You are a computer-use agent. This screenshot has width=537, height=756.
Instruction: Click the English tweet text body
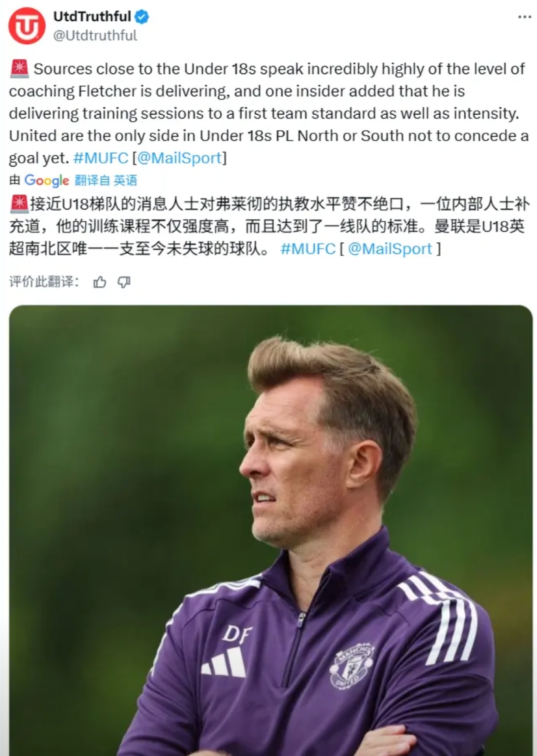(x=268, y=113)
